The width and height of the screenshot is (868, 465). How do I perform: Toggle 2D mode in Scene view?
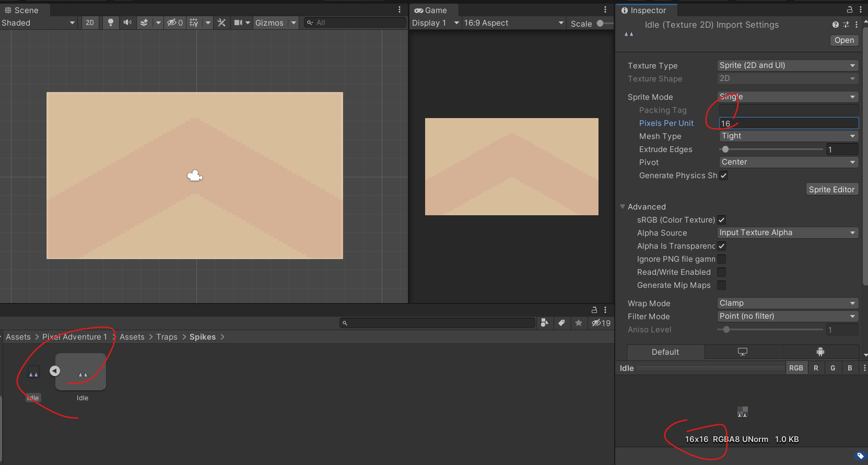coord(90,22)
